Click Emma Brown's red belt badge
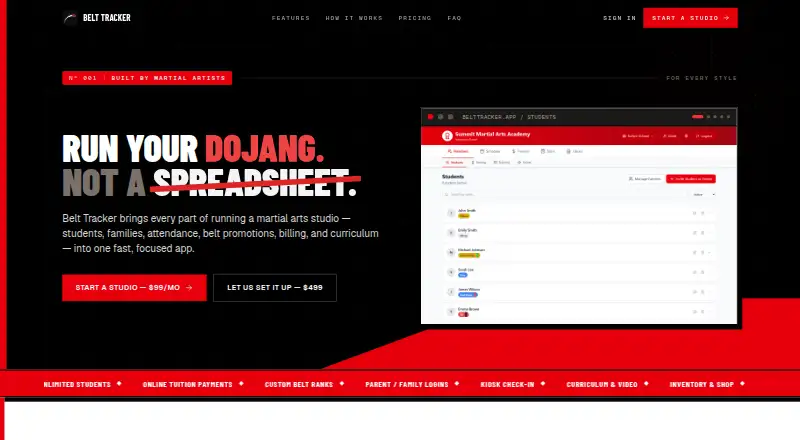 [x=463, y=314]
